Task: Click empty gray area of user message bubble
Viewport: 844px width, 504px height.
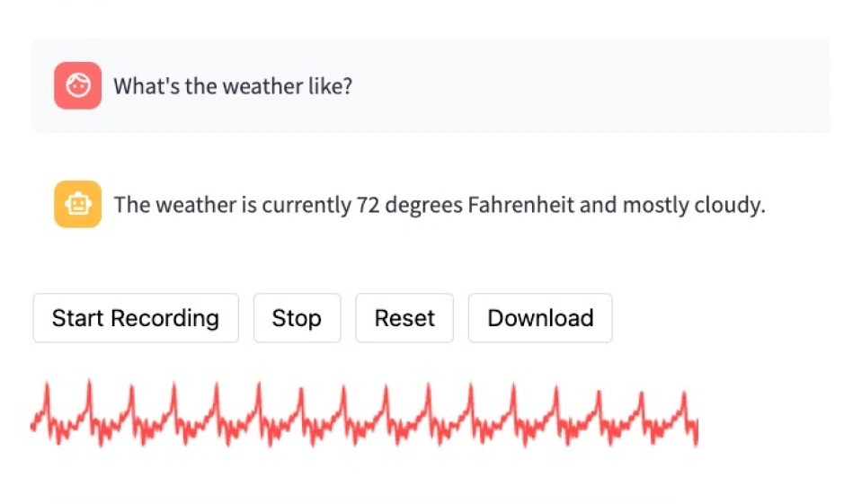Action: coord(584,87)
